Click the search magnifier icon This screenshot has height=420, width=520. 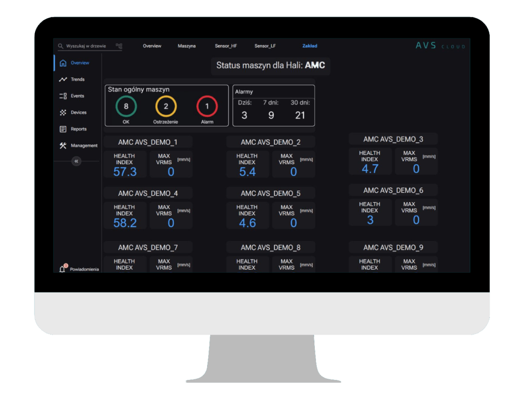tap(60, 46)
